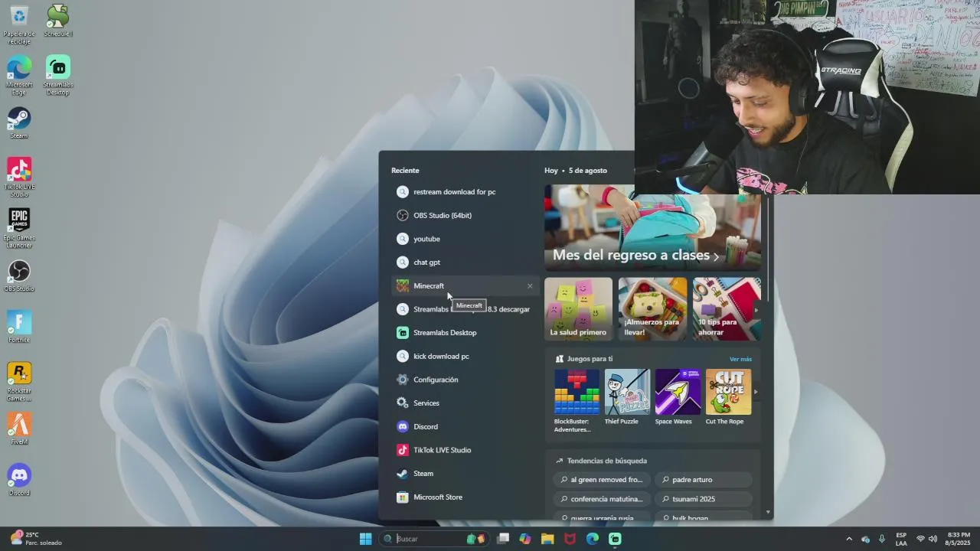
Task: Open Streamlabs Desktop from recent list
Action: pyautogui.click(x=465, y=333)
